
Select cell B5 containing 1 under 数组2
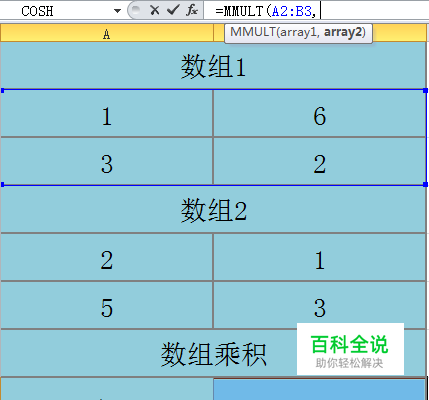pos(319,257)
